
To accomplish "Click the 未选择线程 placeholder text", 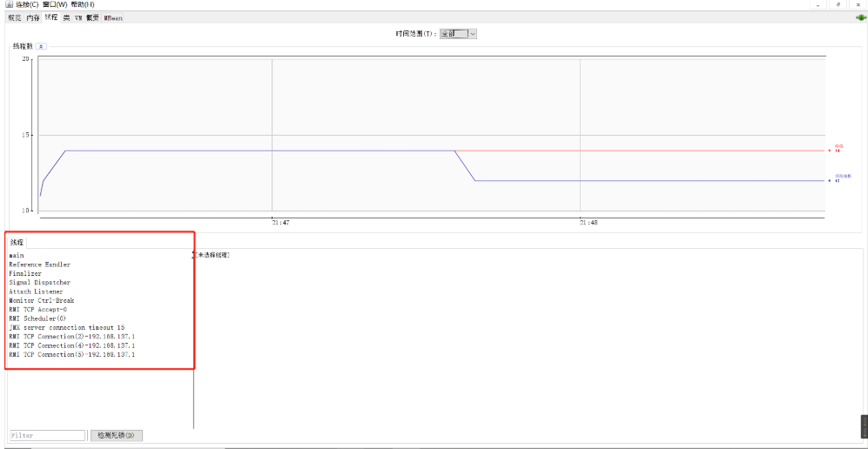I will [x=212, y=255].
